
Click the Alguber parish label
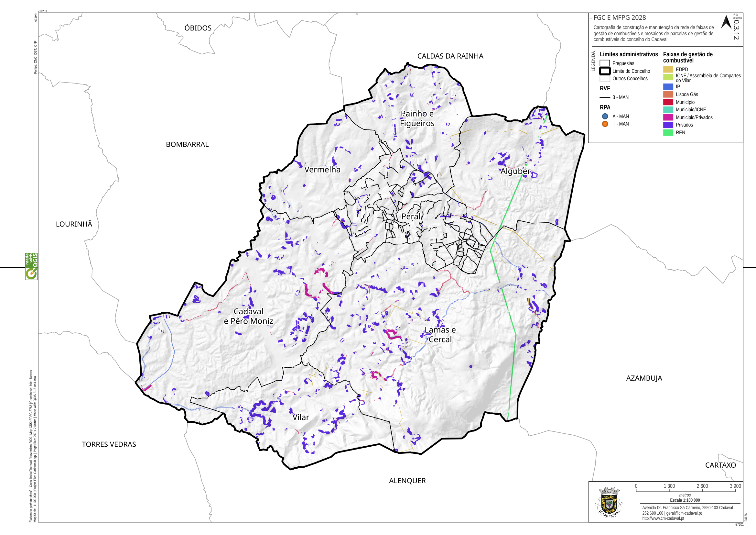pyautogui.click(x=515, y=172)
